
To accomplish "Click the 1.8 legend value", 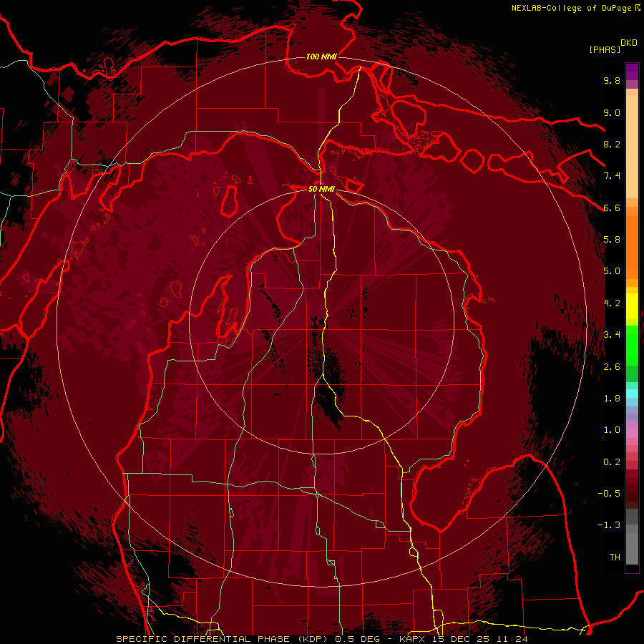I will coord(612,399).
